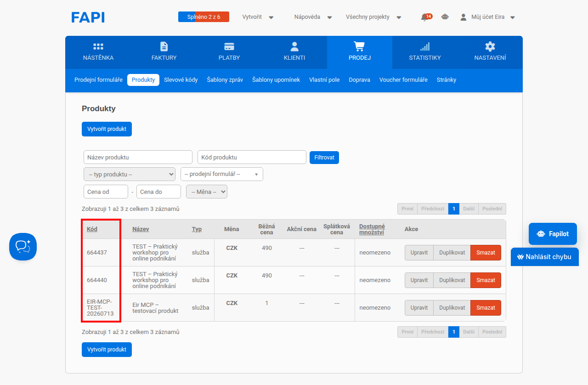
Task: Click the Produkty page heading
Action: pyautogui.click(x=99, y=109)
